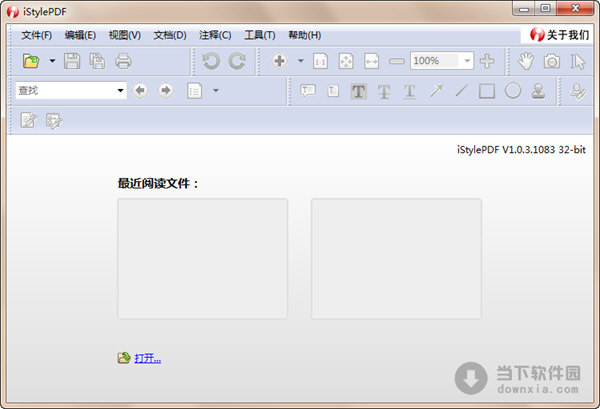The image size is (600, 409).
Task: Select the text box annotation tool
Action: 333,91
